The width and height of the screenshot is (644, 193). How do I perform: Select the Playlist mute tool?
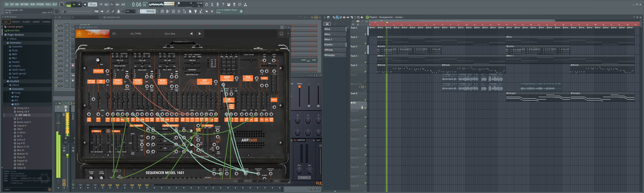tap(344, 17)
